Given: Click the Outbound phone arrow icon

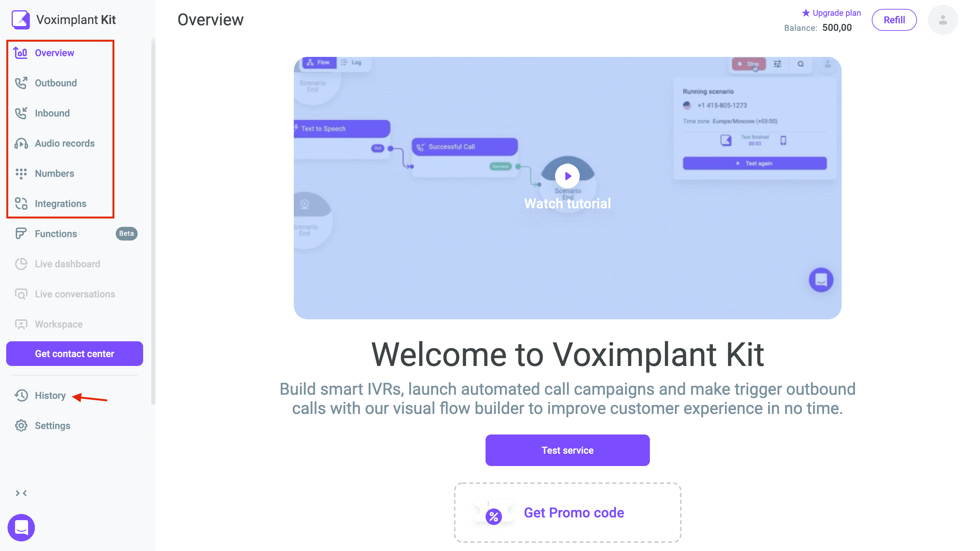Looking at the screenshot, I should [x=21, y=83].
